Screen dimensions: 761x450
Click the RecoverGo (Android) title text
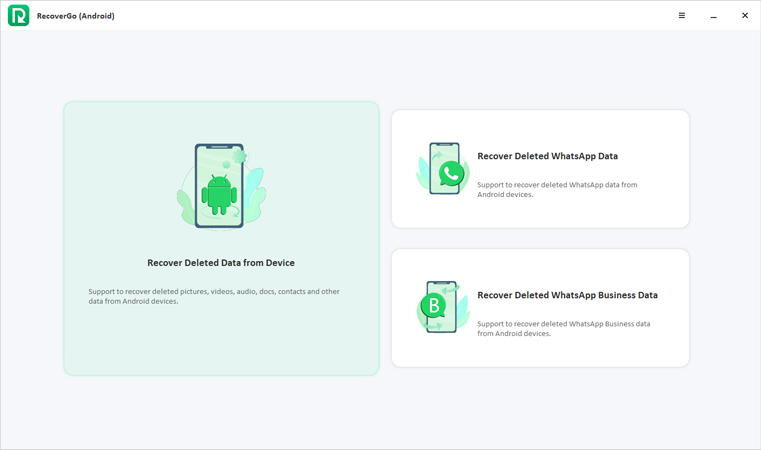point(76,16)
